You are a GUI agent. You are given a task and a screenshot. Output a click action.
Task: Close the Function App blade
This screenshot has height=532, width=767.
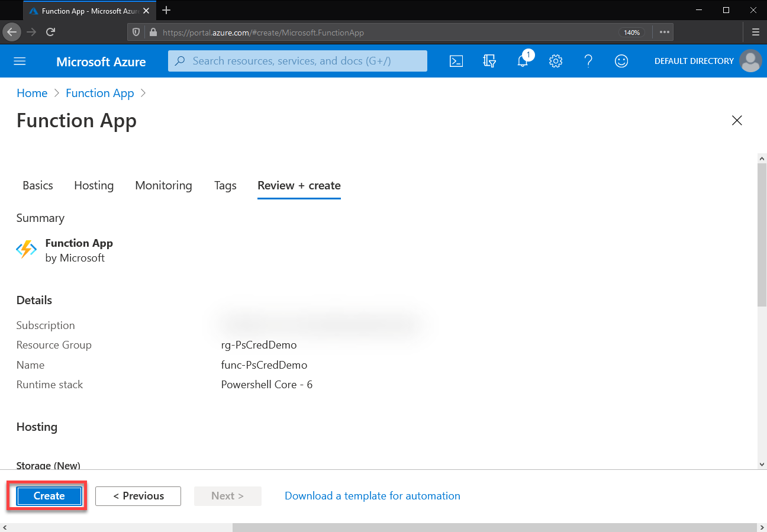click(x=737, y=121)
